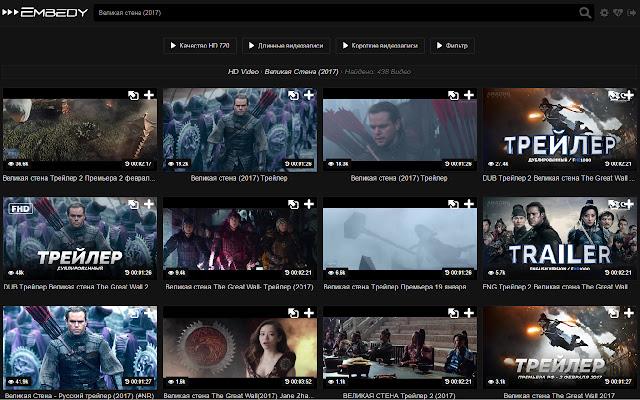The image size is (640, 400).
Task: Click the diamond icon in header
Action: pyautogui.click(x=616, y=13)
